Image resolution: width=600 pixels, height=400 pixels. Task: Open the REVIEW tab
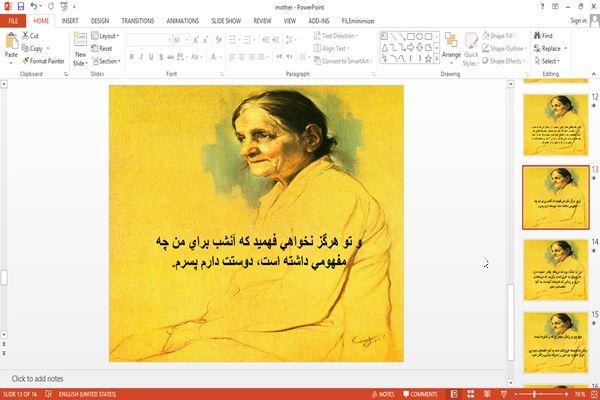tap(262, 21)
